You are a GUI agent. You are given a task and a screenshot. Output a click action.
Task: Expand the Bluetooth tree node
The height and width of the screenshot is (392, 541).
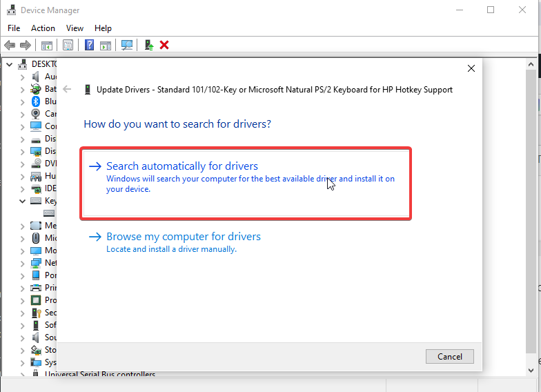22,102
